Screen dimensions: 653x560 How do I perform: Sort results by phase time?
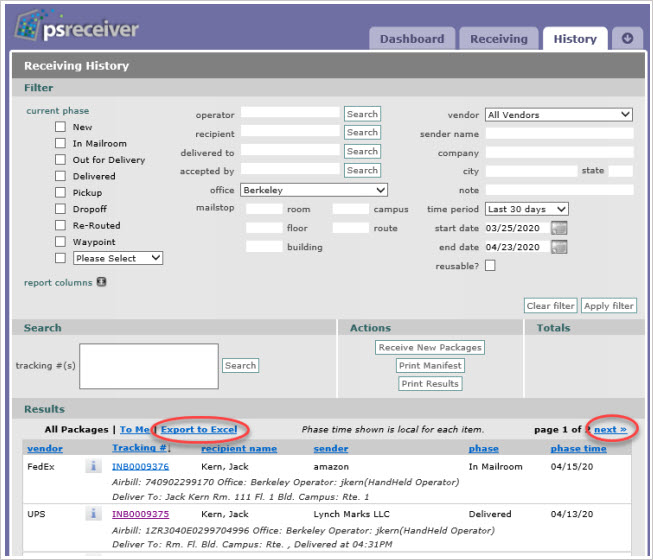coord(578,448)
